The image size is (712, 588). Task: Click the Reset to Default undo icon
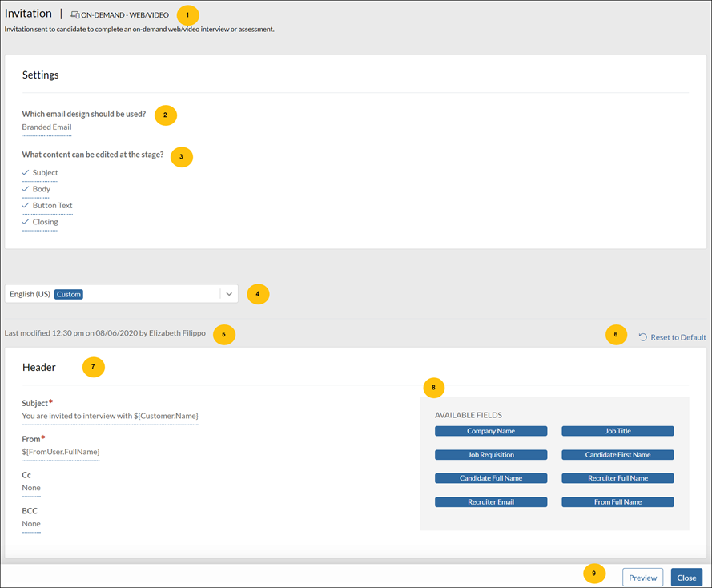[x=643, y=337]
